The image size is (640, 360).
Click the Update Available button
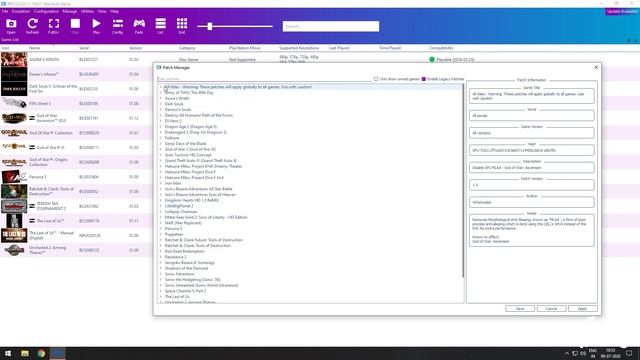click(x=622, y=11)
